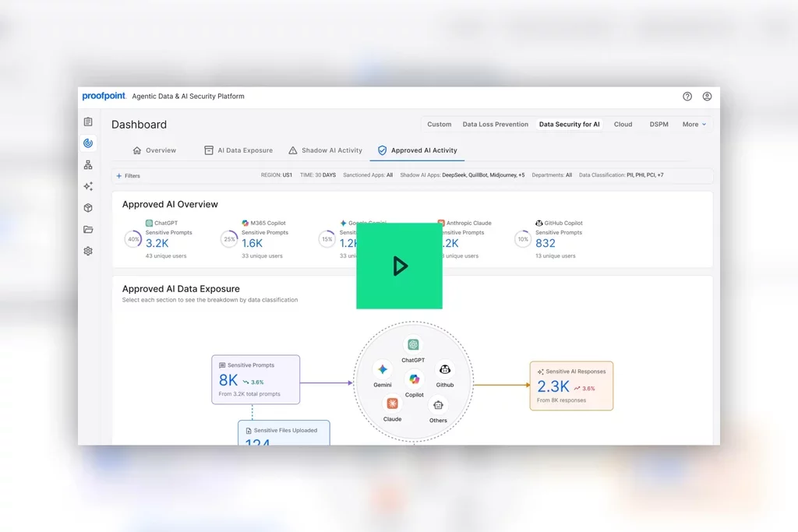Viewport: 798px width, 532px height.
Task: Add filters with the plus Filters button
Action: click(129, 175)
